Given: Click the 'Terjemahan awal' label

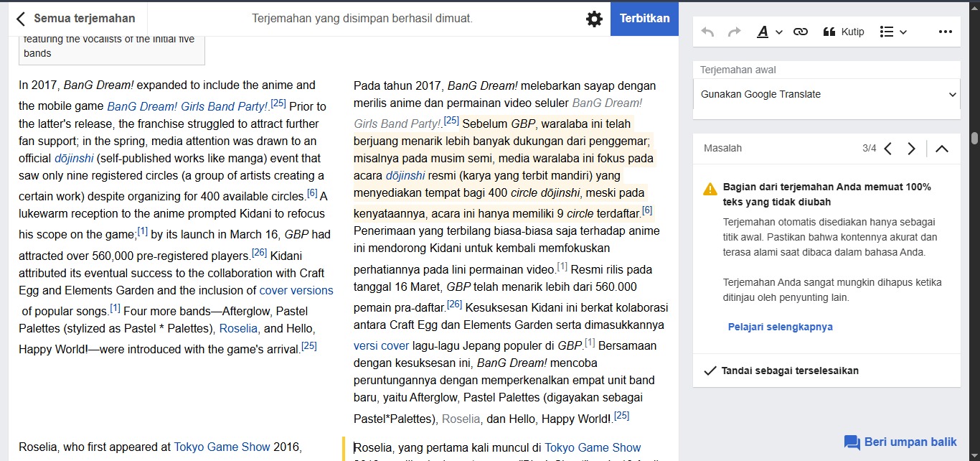Looking at the screenshot, I should click(x=738, y=70).
